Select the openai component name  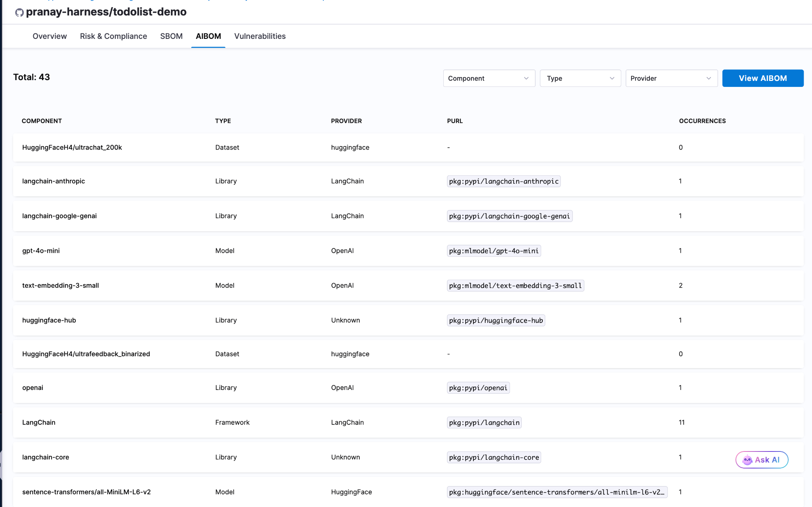33,388
